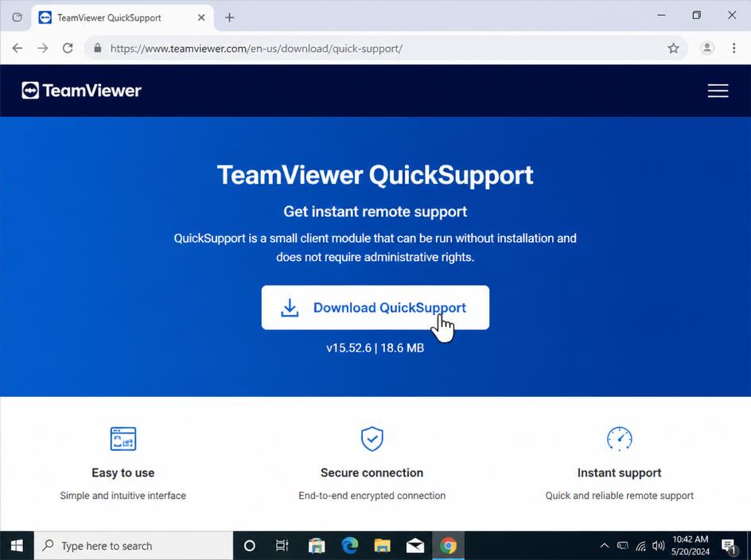Expand hidden system tray icons chevron

[x=605, y=546]
